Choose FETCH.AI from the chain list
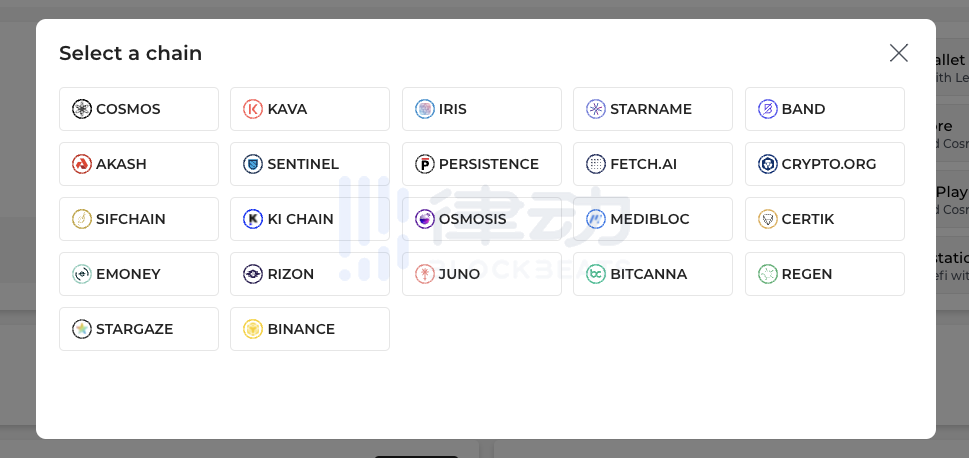Screen dimensions: 969x458 [x=652, y=164]
